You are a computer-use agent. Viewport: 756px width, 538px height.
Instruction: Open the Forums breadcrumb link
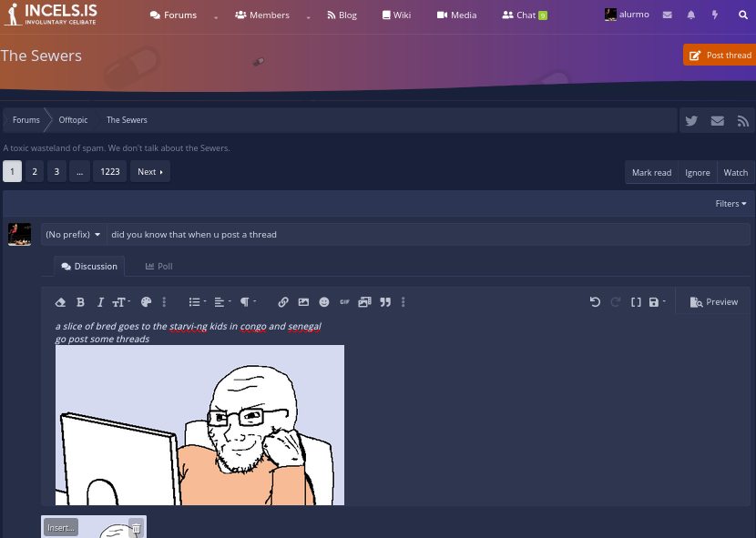pyautogui.click(x=26, y=119)
